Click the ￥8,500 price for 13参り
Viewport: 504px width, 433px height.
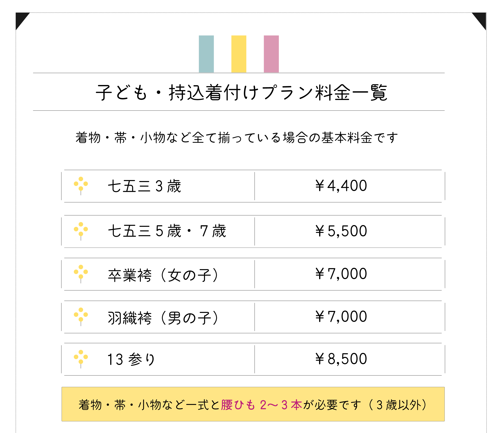[341, 359]
